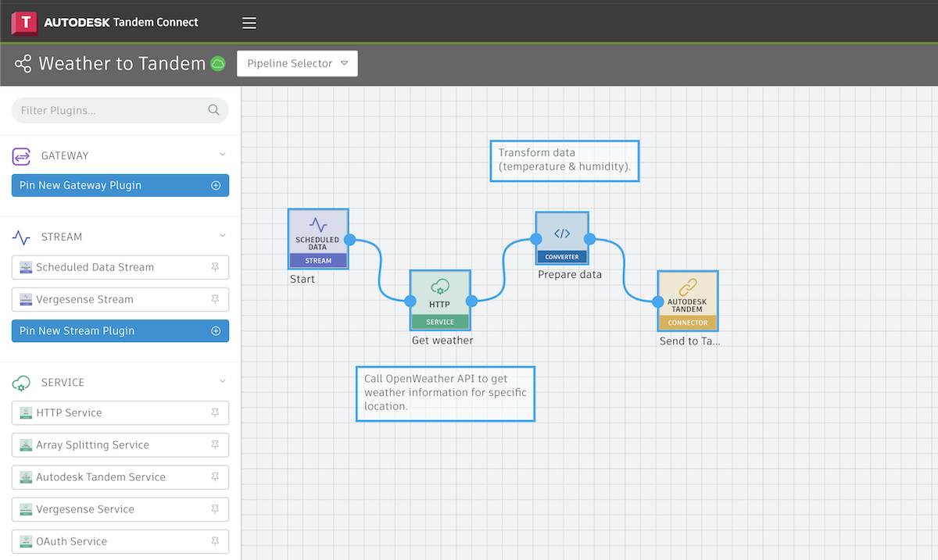This screenshot has height=560, width=938.
Task: Select the Vergesense Service plugin
Action: 120,509
